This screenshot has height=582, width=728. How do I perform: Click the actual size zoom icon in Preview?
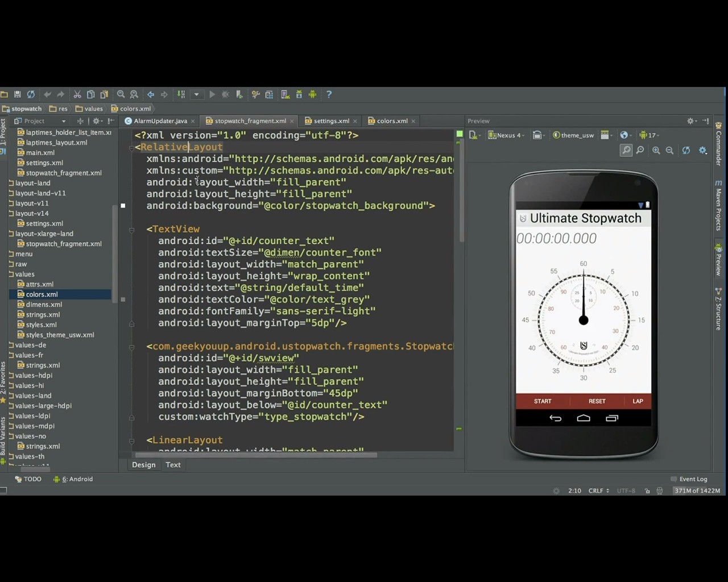(x=640, y=150)
